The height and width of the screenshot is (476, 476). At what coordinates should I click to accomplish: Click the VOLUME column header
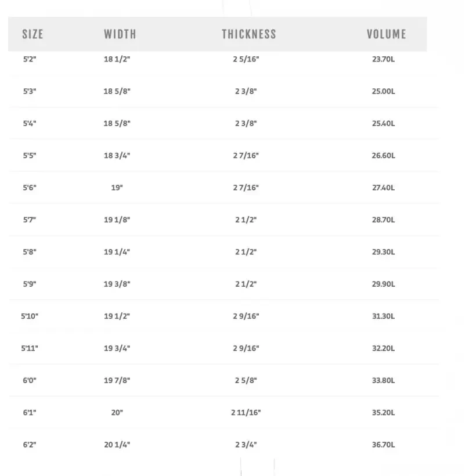click(x=386, y=34)
